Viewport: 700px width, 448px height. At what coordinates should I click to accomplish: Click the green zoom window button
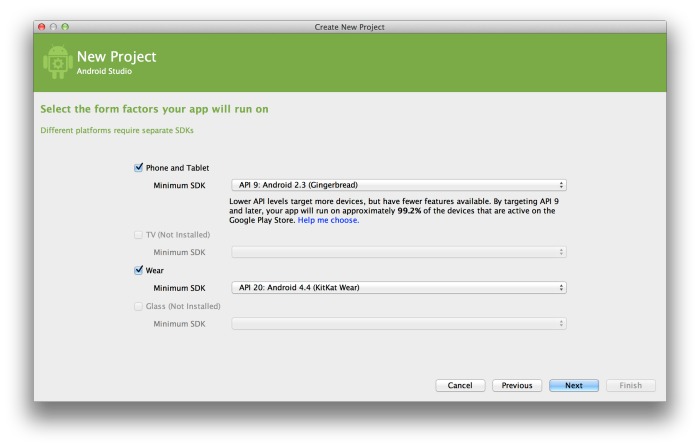click(x=65, y=27)
